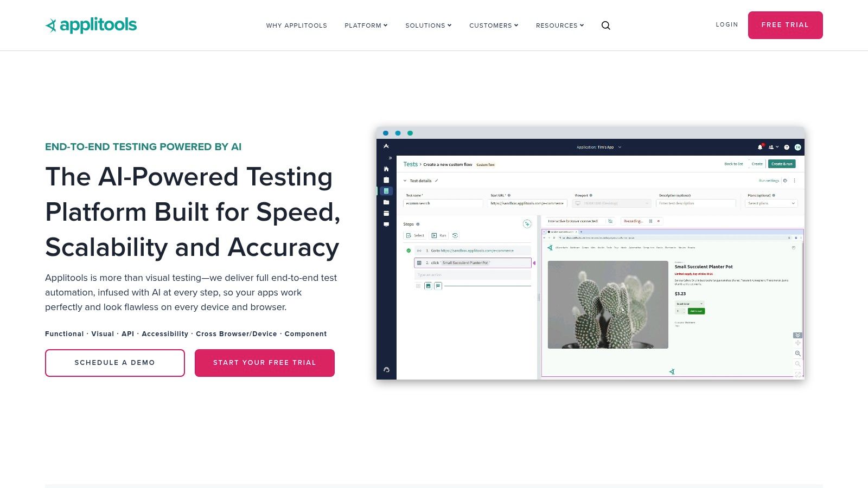Click the Schedule a Demo button
This screenshot has width=868, height=488.
[x=115, y=363]
